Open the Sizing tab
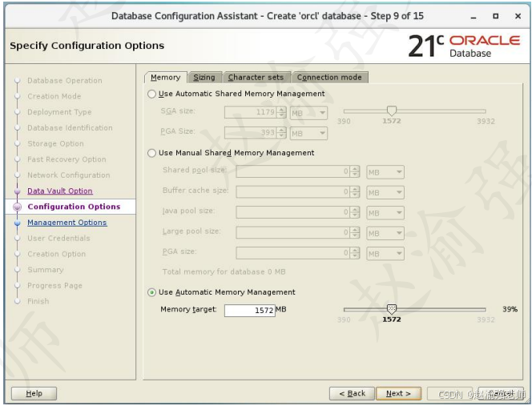Image resolution: width=532 pixels, height=406 pixels. pyautogui.click(x=204, y=78)
